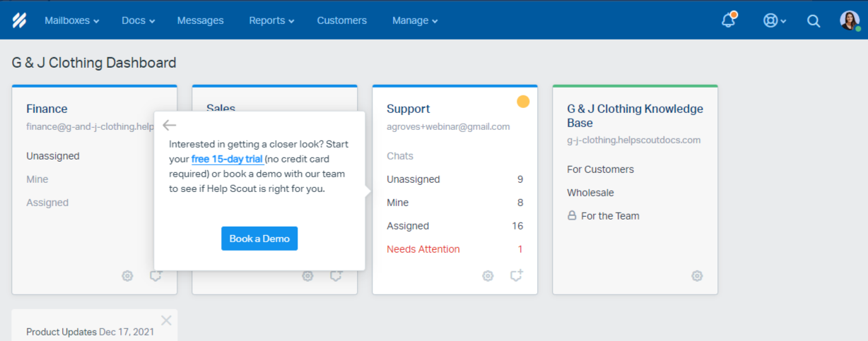The height and width of the screenshot is (341, 868).
Task: Click the Help Scout logo icon
Action: [19, 20]
